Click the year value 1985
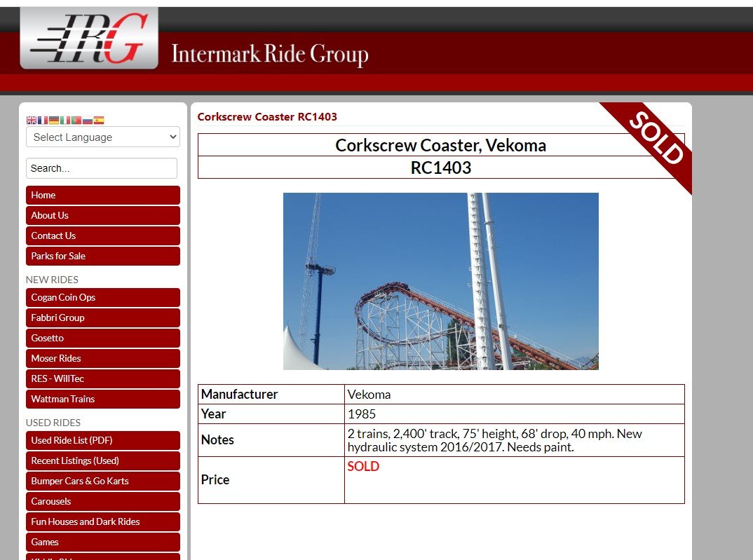 click(x=362, y=414)
